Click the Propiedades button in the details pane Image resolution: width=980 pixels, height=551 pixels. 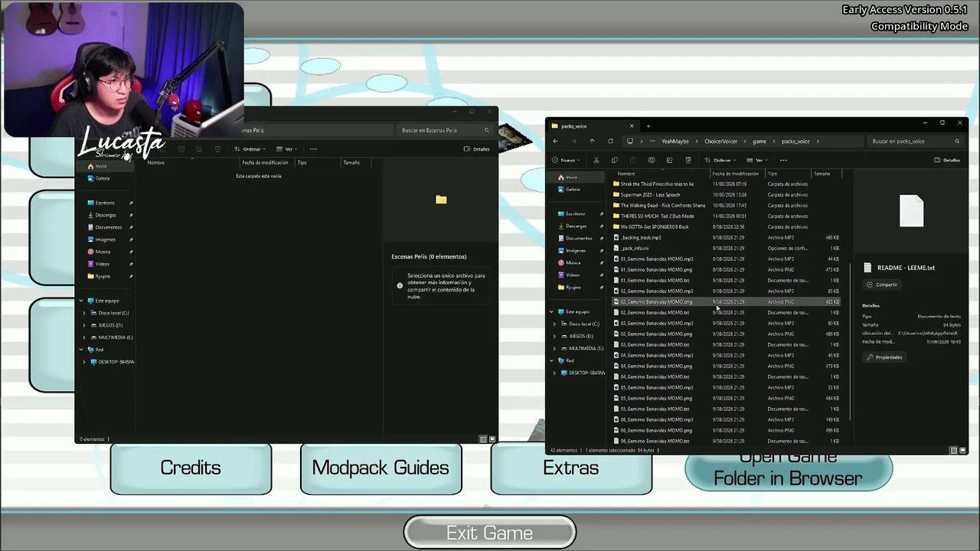pos(884,357)
